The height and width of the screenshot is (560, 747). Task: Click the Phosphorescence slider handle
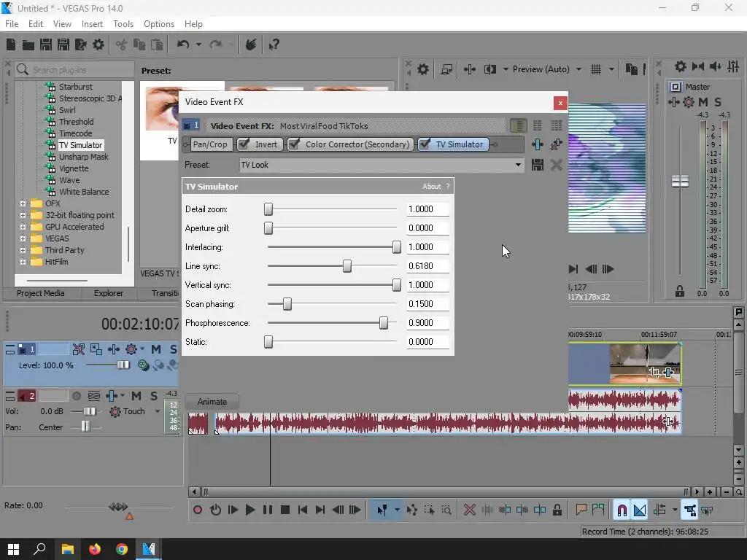click(384, 323)
